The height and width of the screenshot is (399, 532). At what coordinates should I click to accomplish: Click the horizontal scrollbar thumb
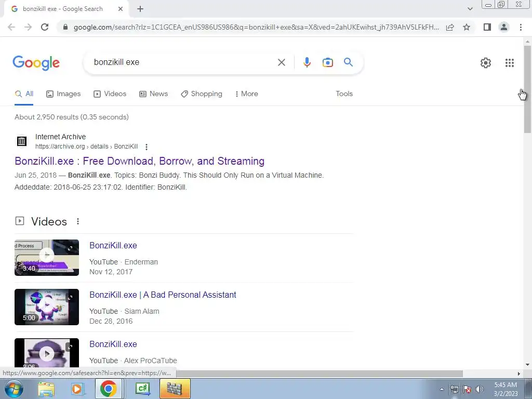pos(320,374)
